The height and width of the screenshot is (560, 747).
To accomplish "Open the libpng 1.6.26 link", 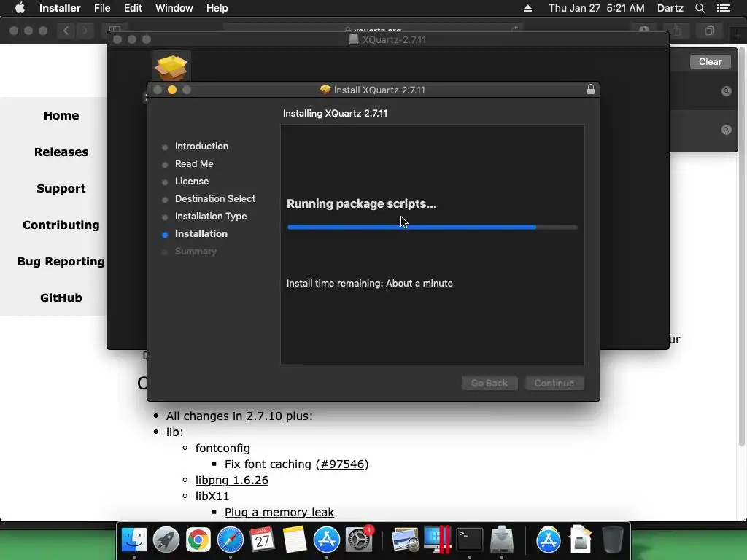I will 231,480.
